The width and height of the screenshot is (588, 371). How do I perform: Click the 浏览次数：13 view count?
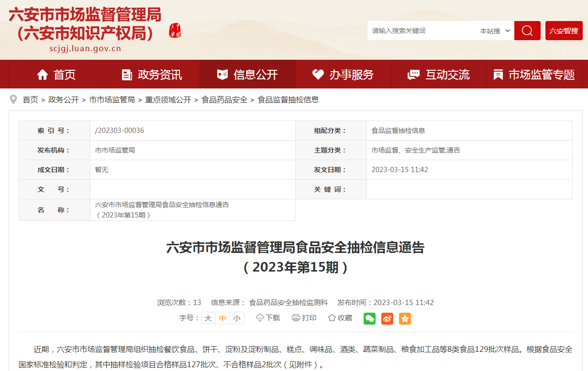click(x=179, y=303)
